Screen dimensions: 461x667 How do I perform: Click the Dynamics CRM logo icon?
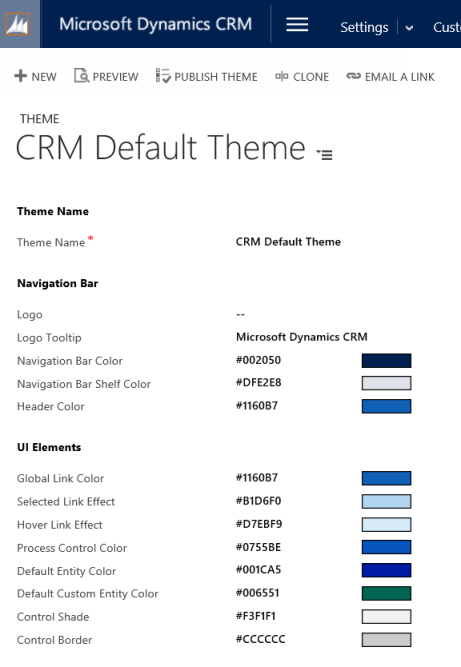pos(17,24)
